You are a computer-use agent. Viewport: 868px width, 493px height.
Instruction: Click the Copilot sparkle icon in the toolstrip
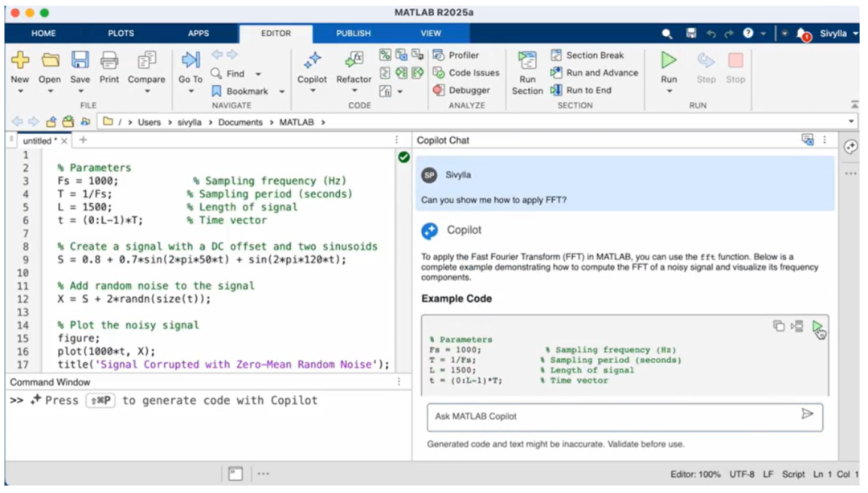(312, 60)
